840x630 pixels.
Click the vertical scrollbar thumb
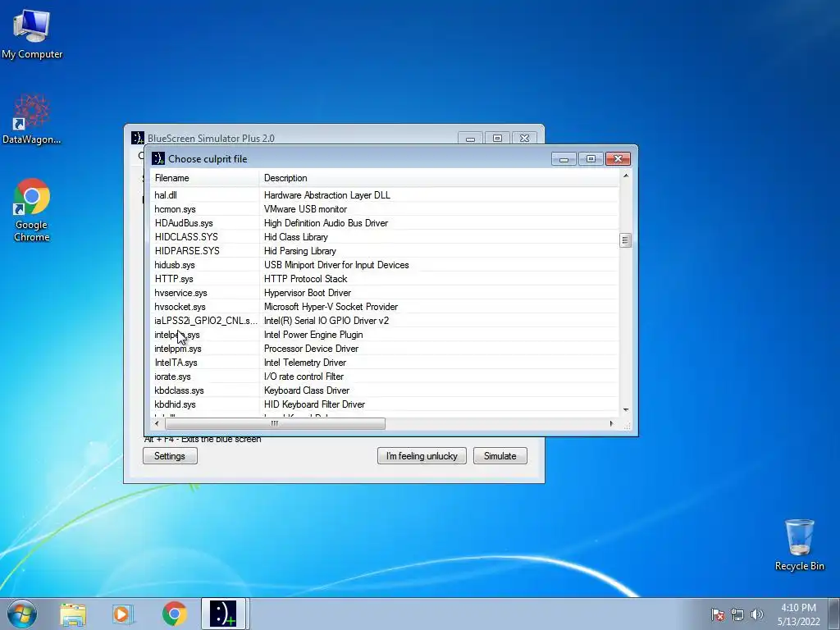pos(625,240)
